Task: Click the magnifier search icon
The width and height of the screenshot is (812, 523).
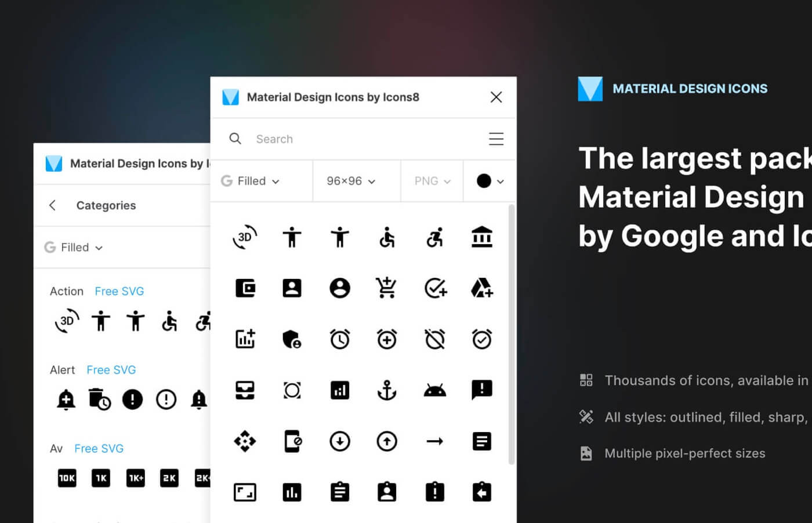Action: coord(235,139)
